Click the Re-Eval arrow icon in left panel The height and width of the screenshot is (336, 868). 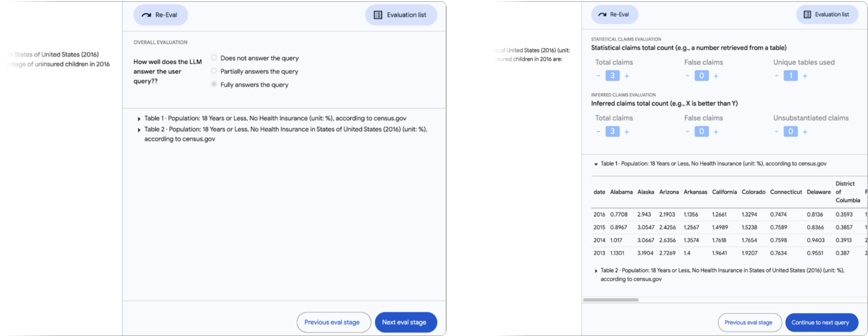tap(146, 15)
